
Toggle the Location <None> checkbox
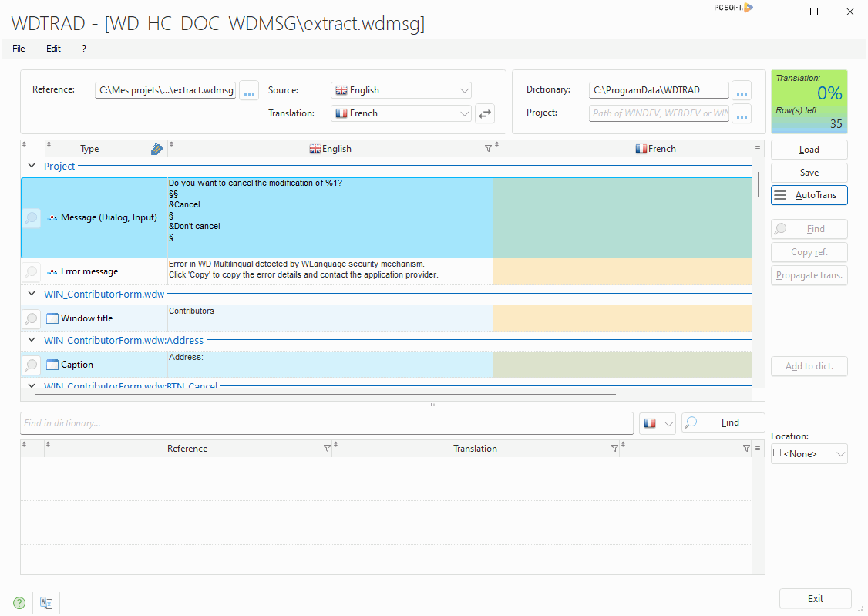(777, 453)
